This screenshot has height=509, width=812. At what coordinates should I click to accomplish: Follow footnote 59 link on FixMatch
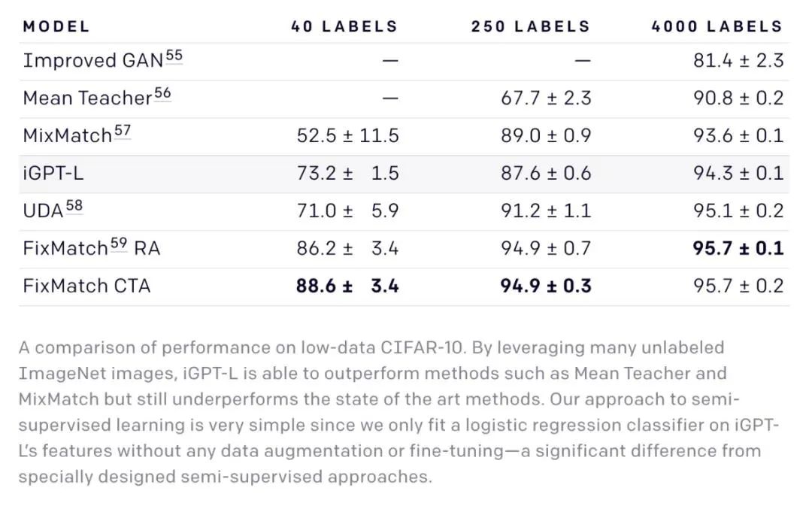[119, 244]
